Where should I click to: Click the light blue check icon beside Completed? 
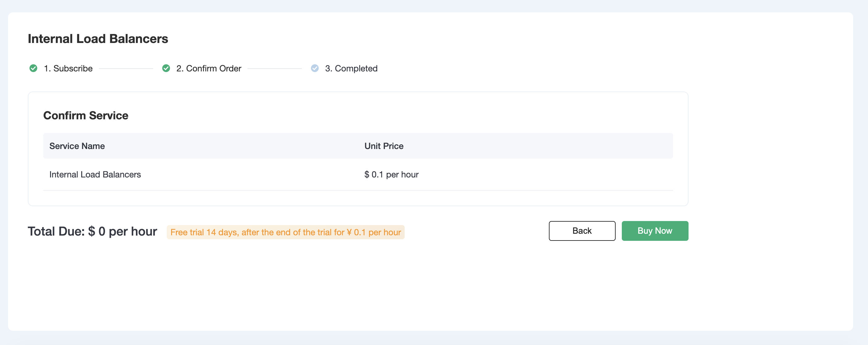315,68
